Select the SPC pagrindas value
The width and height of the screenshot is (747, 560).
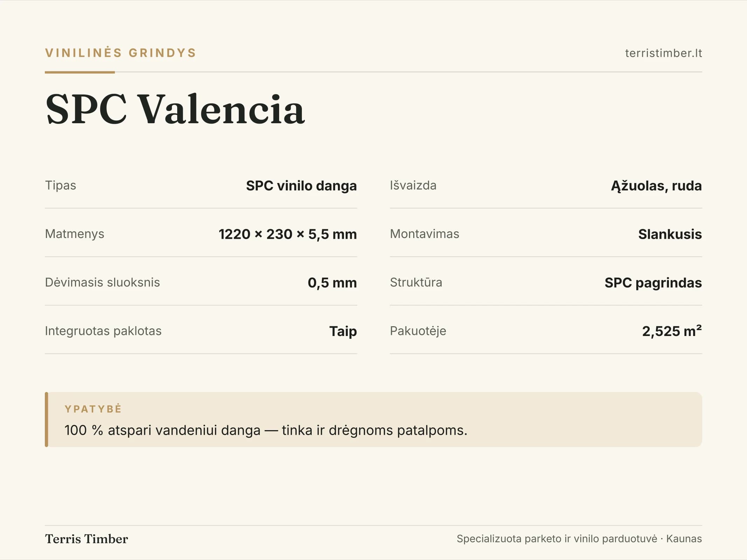coord(653,282)
